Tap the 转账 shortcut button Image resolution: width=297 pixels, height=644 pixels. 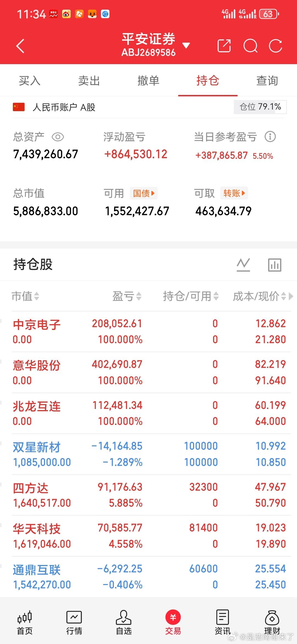(234, 193)
